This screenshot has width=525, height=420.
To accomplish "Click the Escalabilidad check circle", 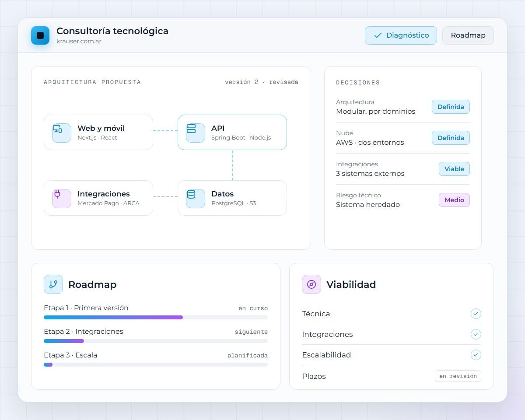I will coord(476,355).
